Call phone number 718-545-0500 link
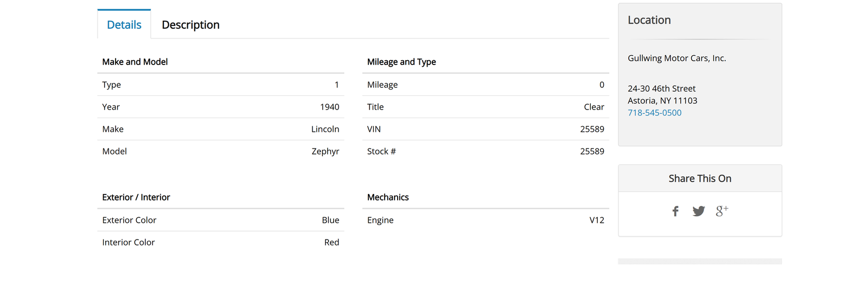Screen dimensions: 868x290 654,113
